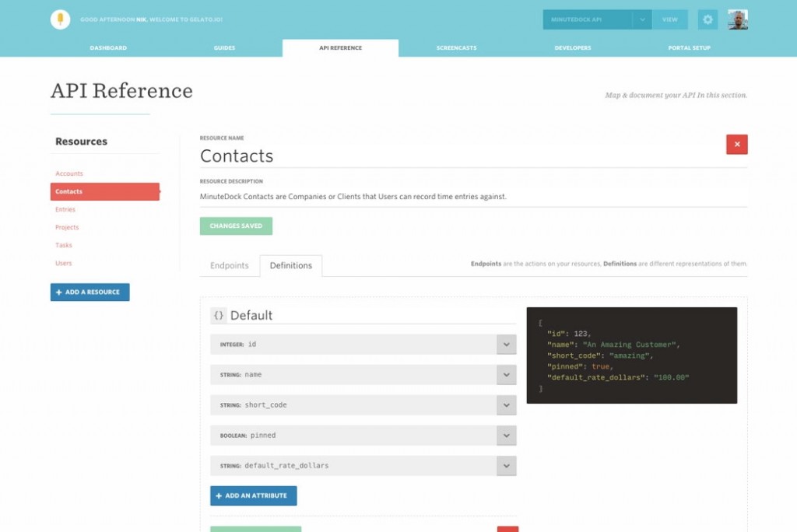797x532 pixels.
Task: Click the curly braces icon beside Default
Action: pos(218,315)
